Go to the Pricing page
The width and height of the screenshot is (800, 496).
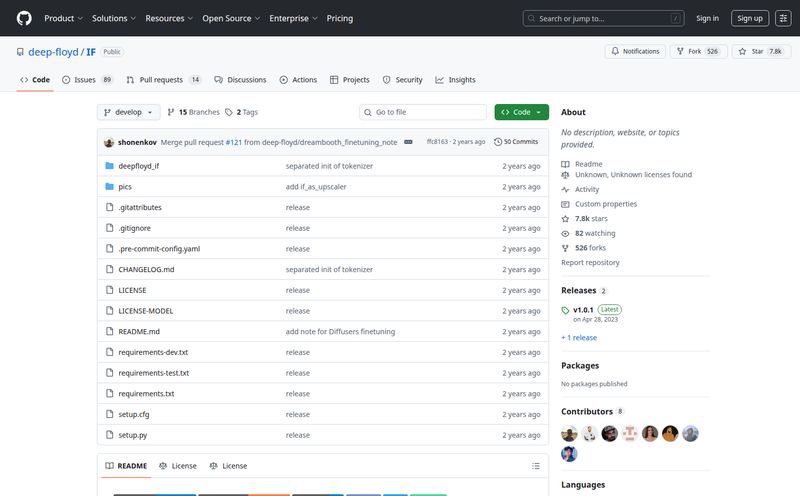(x=340, y=18)
